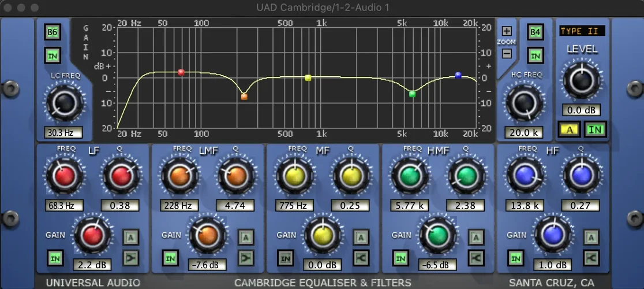Click the LEVEL output knob
The image size is (644, 289).
581,80
